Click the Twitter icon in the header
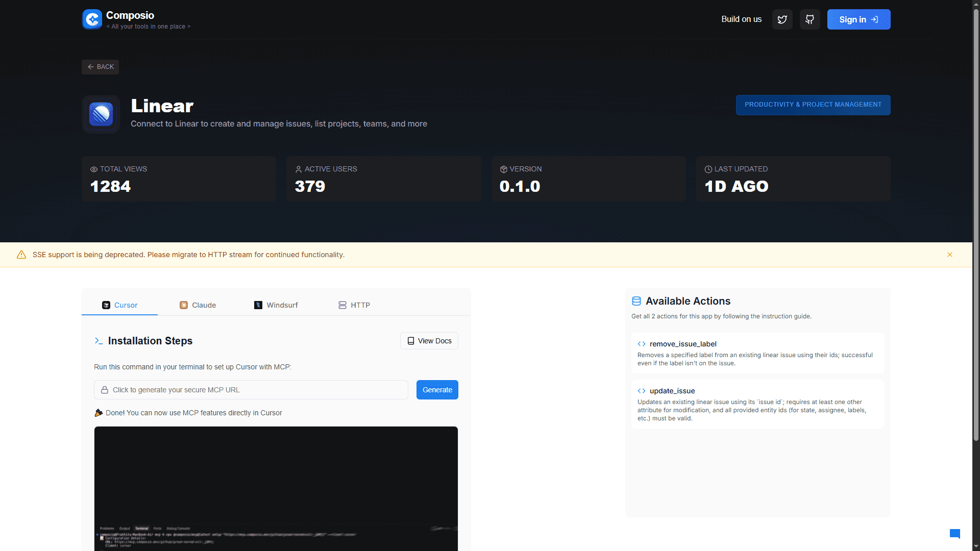Screen dimensions: 980x551 782,19
